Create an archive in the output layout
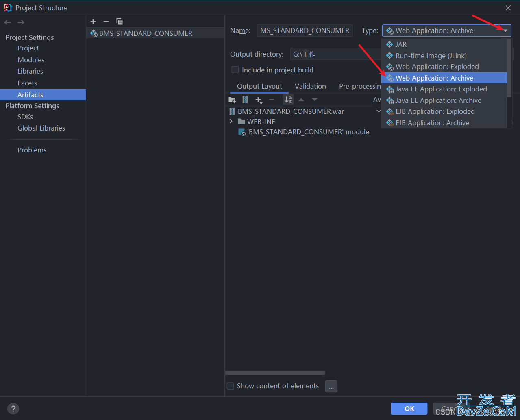 pyautogui.click(x=245, y=100)
